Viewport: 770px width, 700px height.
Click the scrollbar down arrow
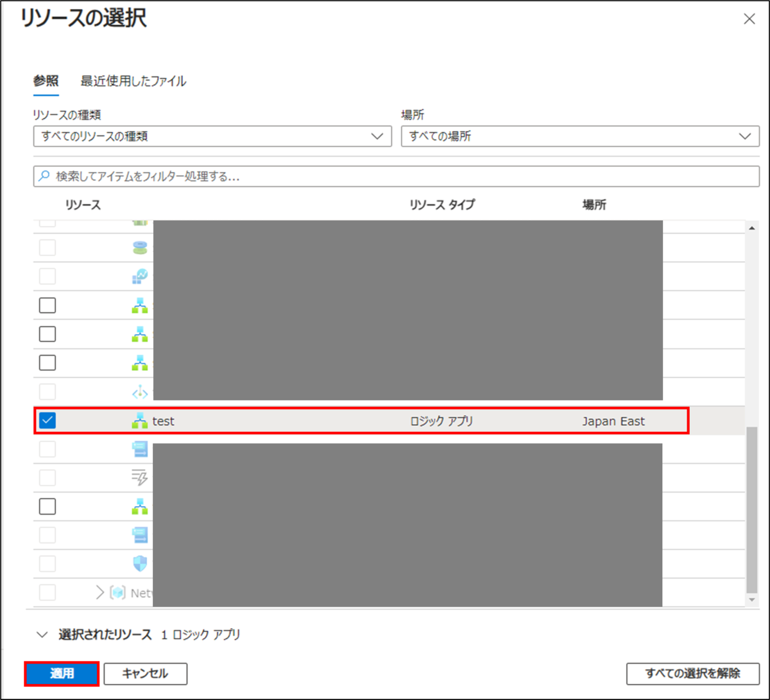753,600
